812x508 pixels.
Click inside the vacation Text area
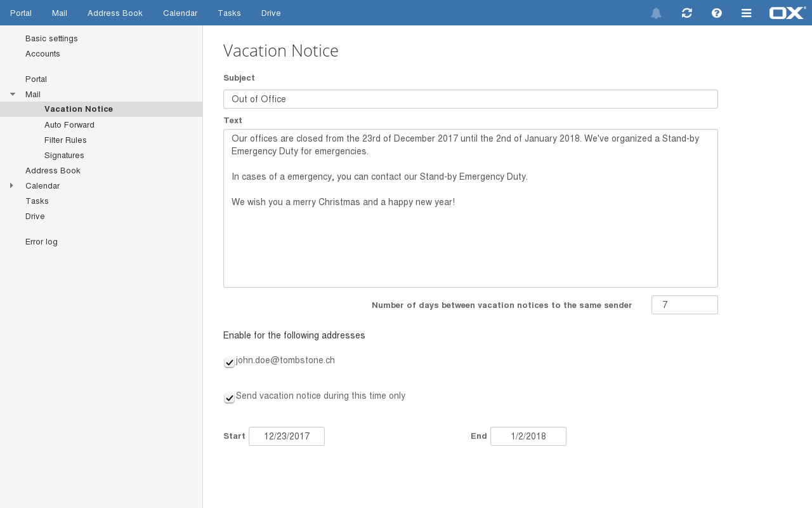470,241
